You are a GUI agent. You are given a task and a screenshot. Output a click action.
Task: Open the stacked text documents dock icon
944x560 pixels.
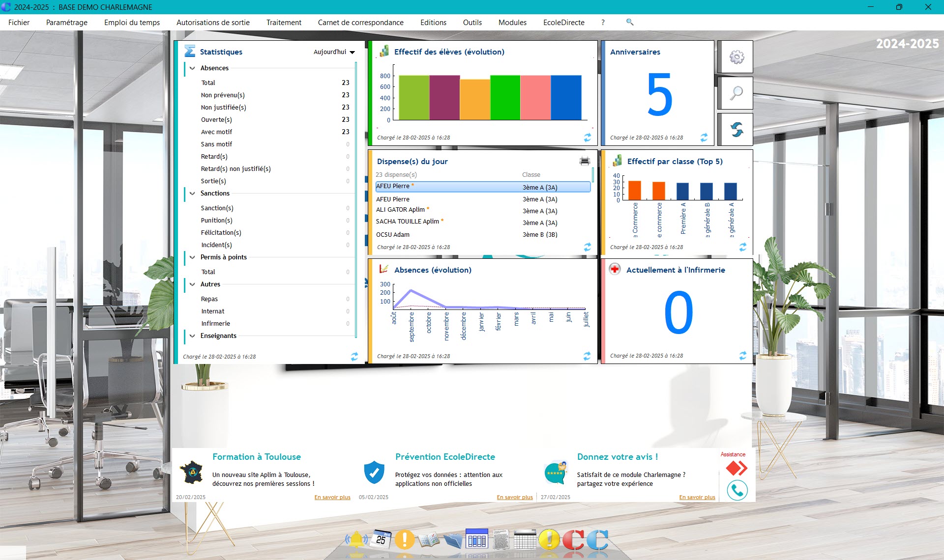pyautogui.click(x=501, y=540)
